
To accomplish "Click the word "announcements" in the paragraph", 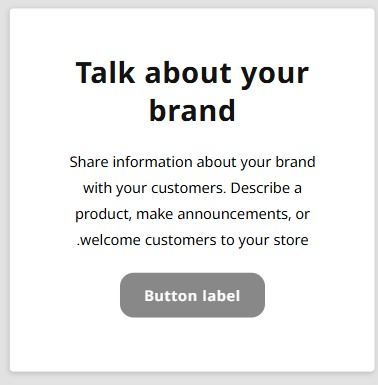I will pyautogui.click(x=234, y=214).
